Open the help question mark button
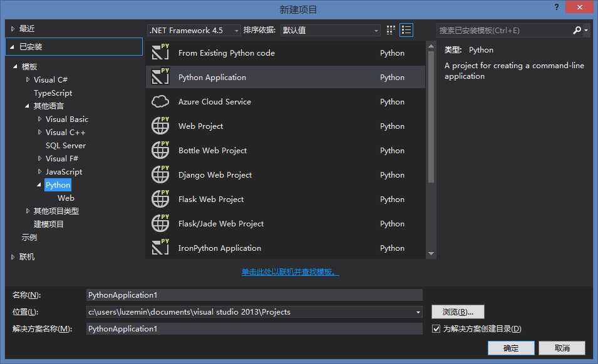This screenshot has height=364, width=598. [x=557, y=7]
